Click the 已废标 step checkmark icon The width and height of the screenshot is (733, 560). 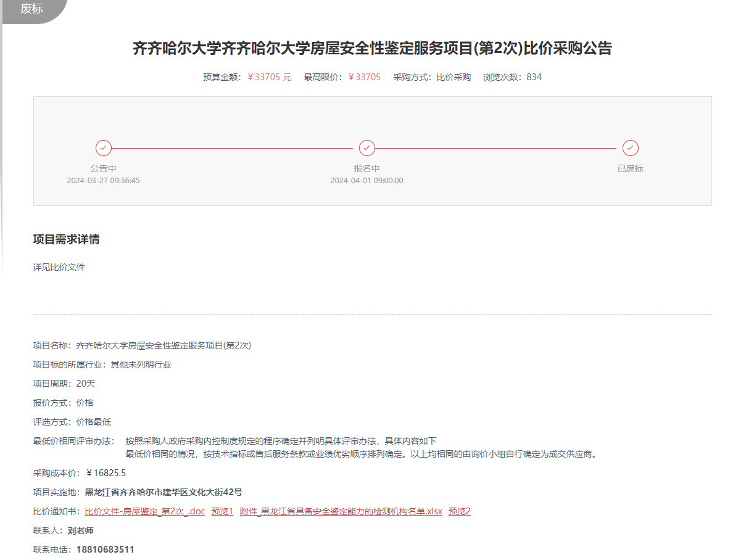click(630, 148)
